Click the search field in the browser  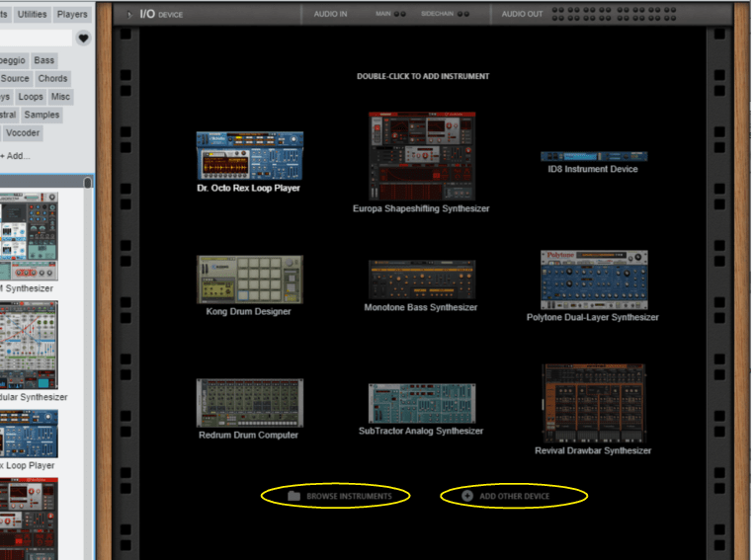tap(36, 38)
